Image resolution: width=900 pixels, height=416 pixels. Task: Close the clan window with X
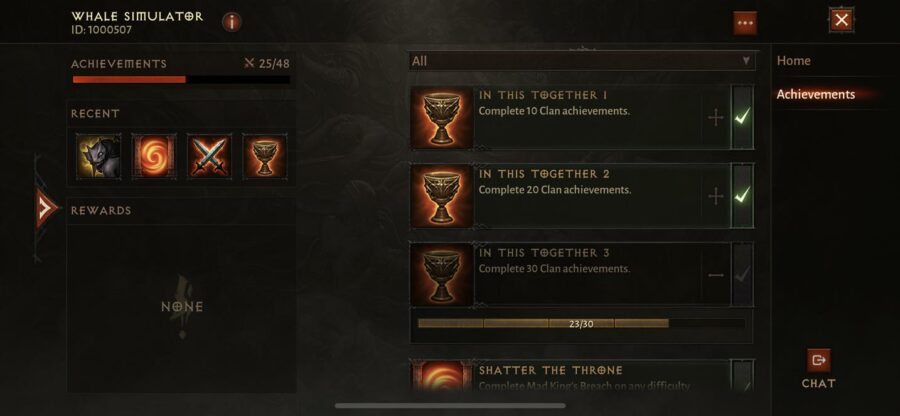point(841,21)
